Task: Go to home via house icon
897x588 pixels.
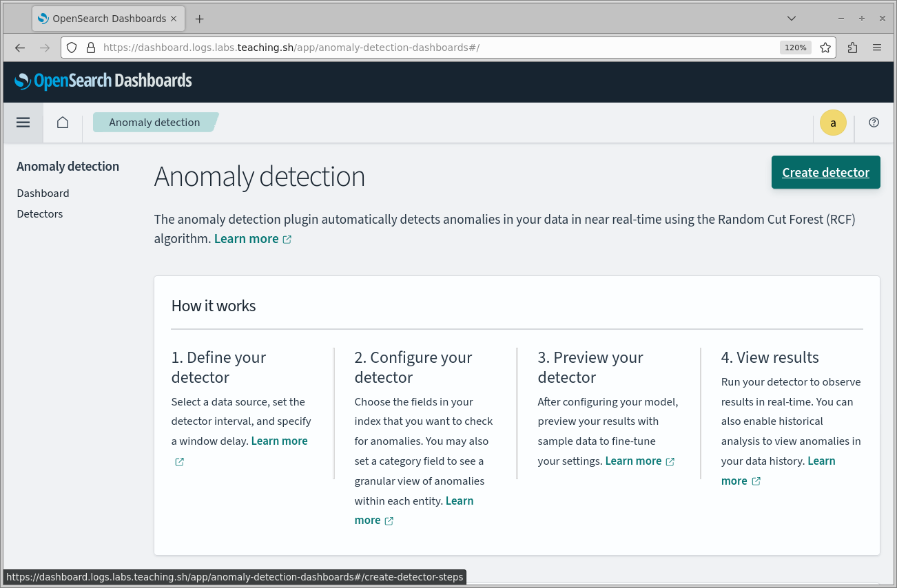Action: (x=63, y=123)
